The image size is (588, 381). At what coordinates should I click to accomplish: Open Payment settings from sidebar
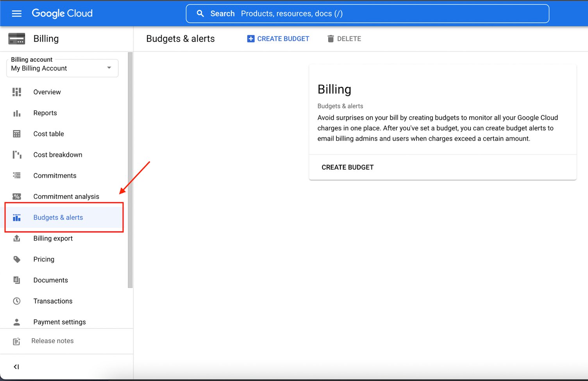pyautogui.click(x=59, y=322)
